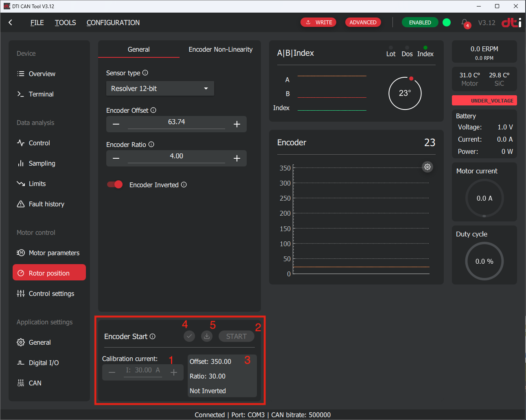Click the UNDER_VOLTAGE fault banner
This screenshot has height=420, width=526.
point(484,101)
